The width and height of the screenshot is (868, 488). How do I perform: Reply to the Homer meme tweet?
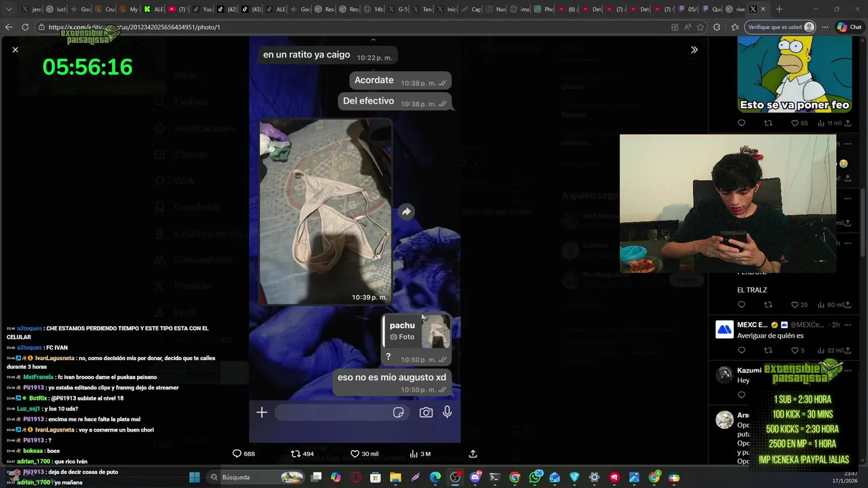tap(741, 123)
